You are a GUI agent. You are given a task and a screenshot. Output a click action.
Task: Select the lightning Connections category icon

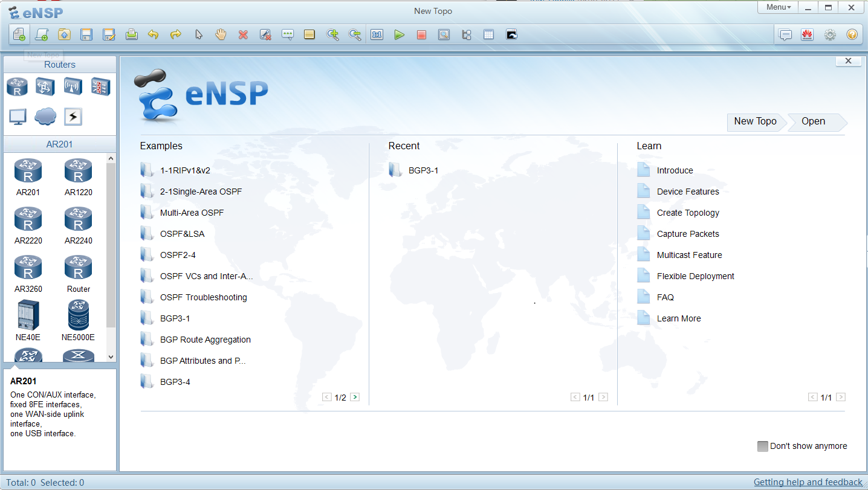(x=73, y=117)
